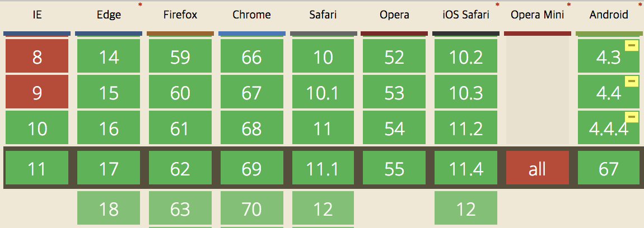Viewport: 644px width, 228px height.
Task: Click the Safari 12 future version cell
Action: (x=323, y=208)
